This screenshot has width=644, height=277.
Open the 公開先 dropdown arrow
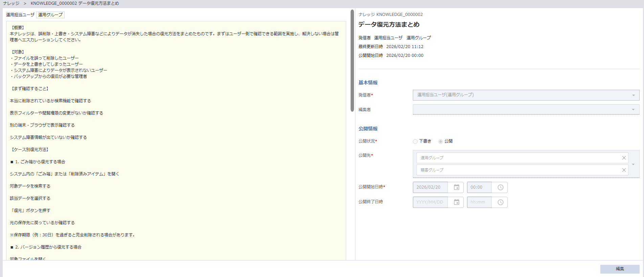pyautogui.click(x=633, y=164)
